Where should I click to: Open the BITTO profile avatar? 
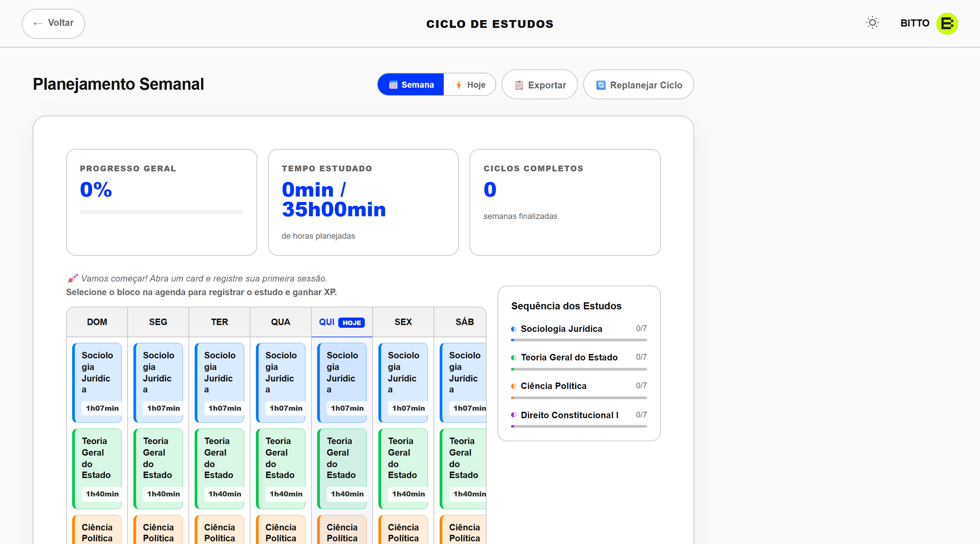coord(947,23)
